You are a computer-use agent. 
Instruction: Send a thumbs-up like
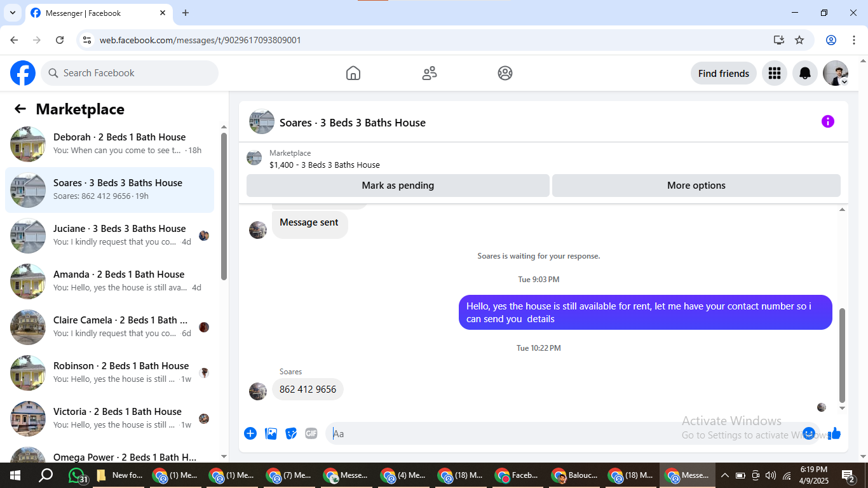834,433
